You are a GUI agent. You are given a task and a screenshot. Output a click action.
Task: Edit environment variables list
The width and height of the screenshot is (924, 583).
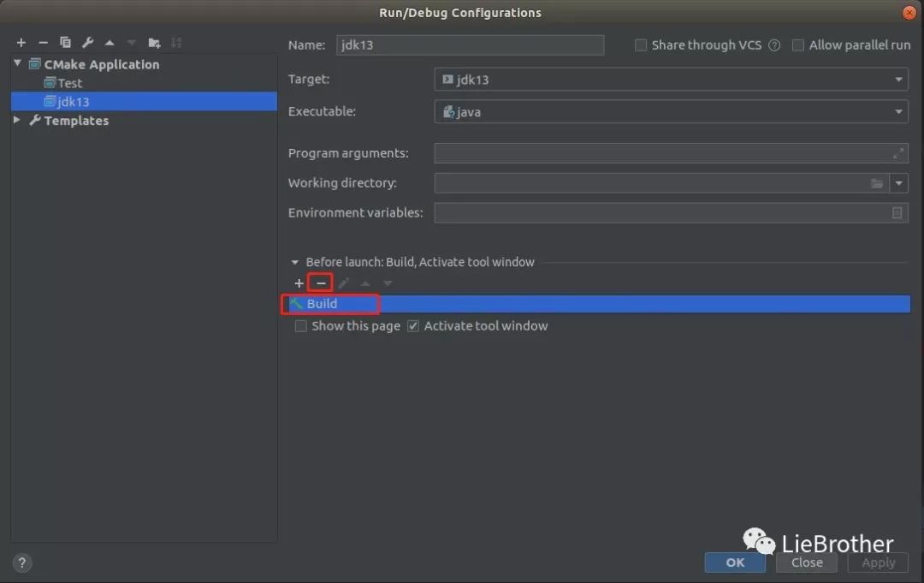[x=897, y=213]
